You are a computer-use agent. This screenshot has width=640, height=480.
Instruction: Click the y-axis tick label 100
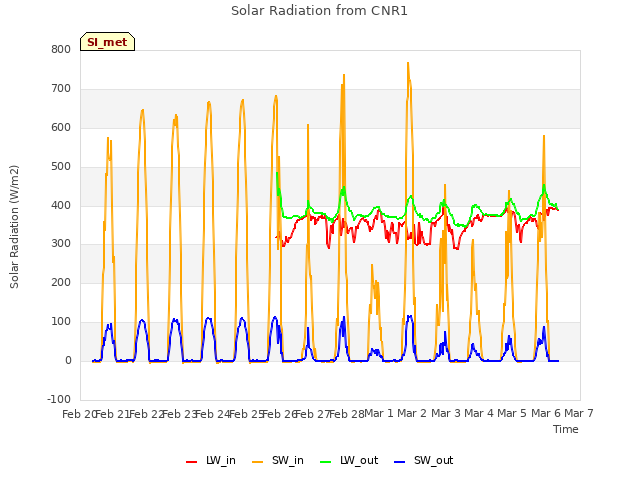[61, 322]
